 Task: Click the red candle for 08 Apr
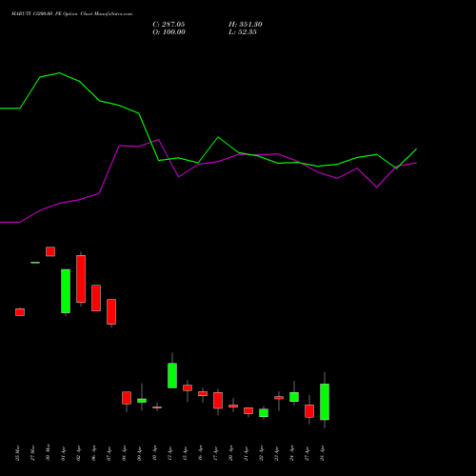(x=127, y=398)
